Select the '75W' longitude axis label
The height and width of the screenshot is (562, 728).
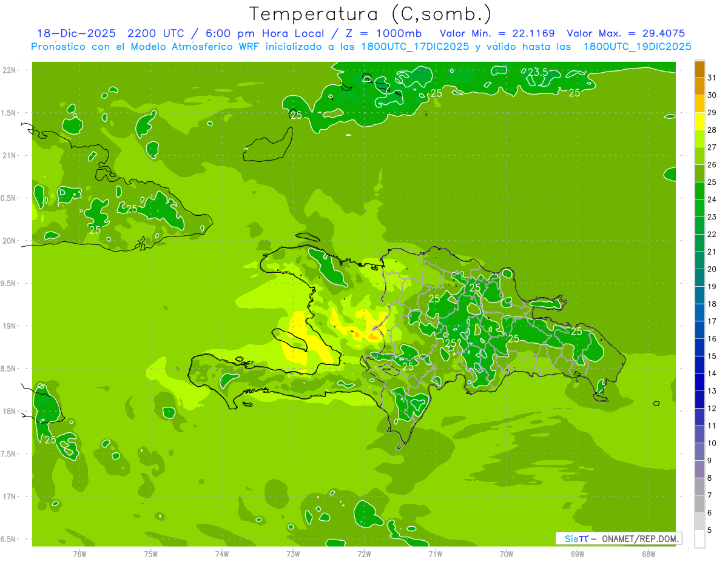point(151,554)
